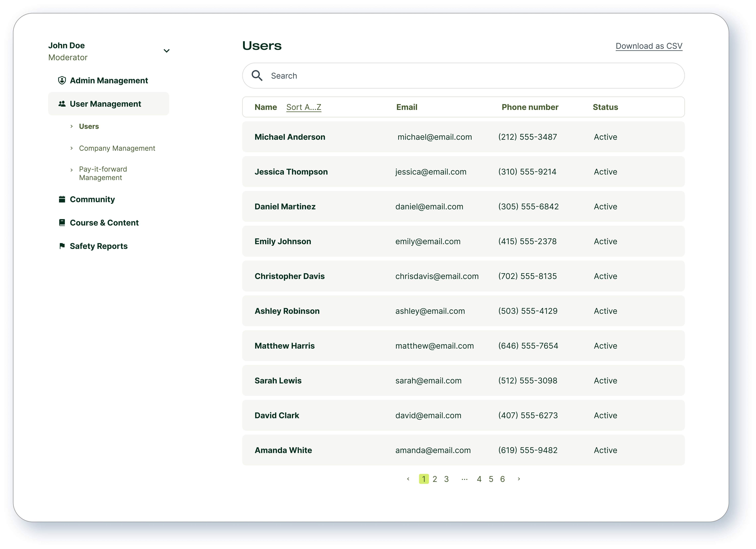
Task: Click the chevron beside Pay-it-forward Management
Action: [71, 170]
